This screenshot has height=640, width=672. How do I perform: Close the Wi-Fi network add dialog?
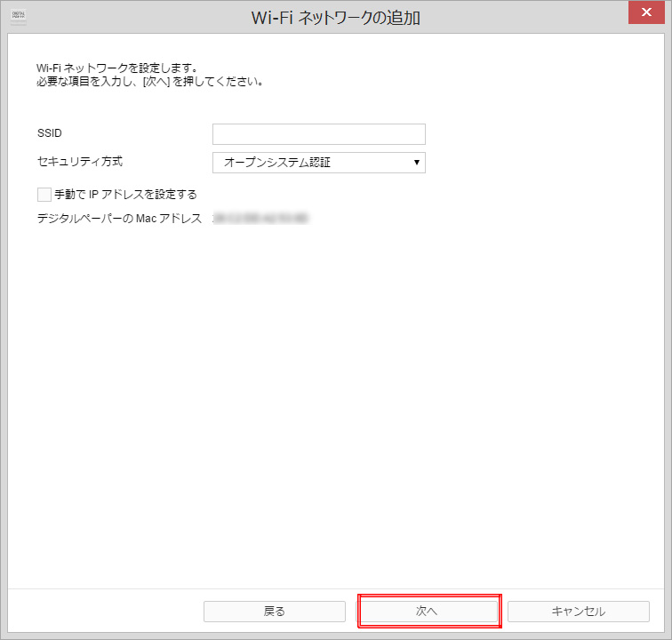coord(648,13)
